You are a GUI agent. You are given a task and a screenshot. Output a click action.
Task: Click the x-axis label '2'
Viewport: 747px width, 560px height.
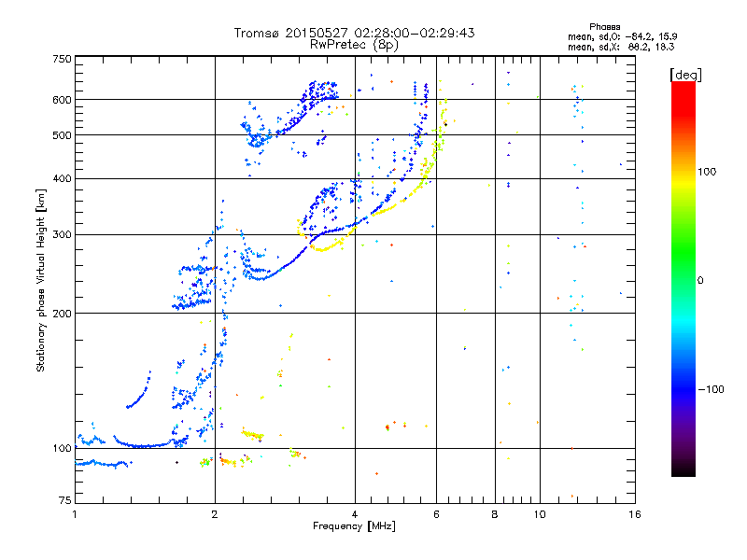(x=215, y=514)
